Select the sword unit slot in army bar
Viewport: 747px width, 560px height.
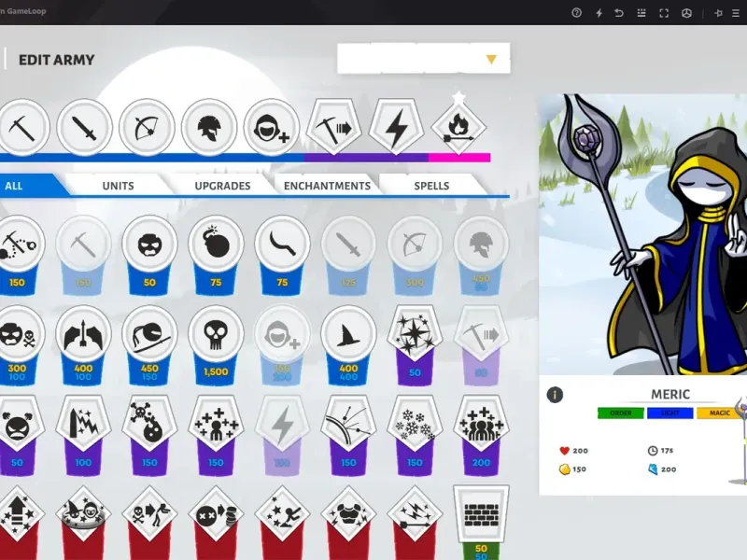(x=84, y=127)
